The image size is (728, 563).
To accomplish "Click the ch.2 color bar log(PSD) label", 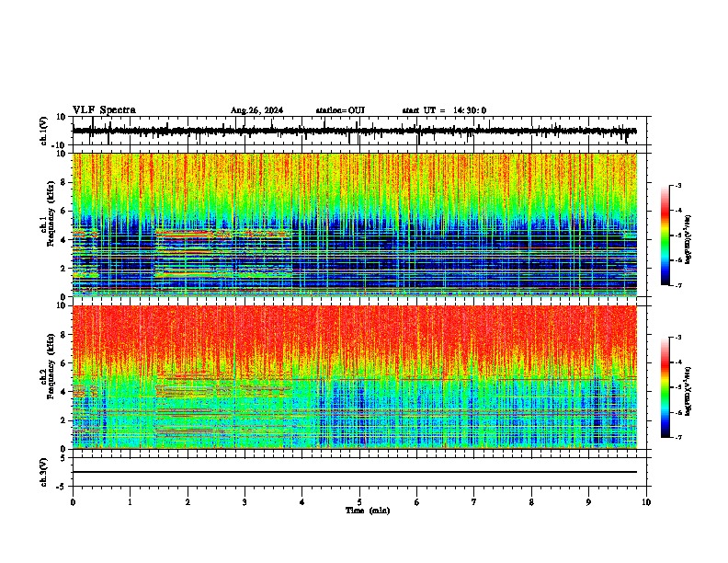I will click(688, 391).
